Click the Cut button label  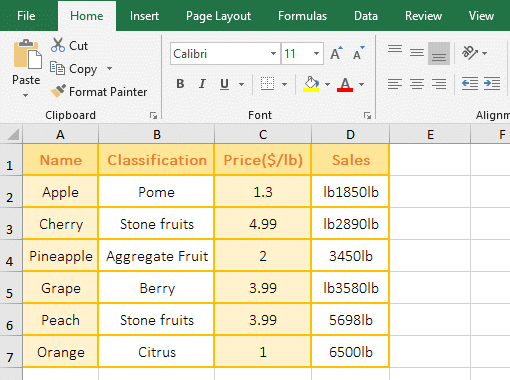pos(78,46)
